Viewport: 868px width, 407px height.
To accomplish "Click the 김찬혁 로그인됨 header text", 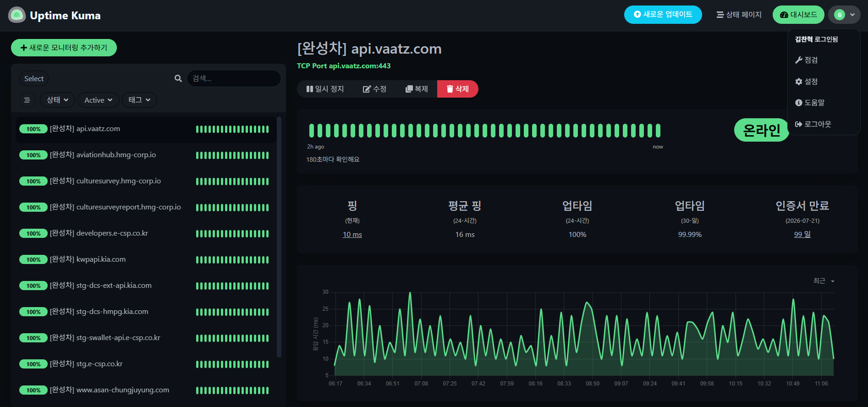I will pyautogui.click(x=817, y=39).
